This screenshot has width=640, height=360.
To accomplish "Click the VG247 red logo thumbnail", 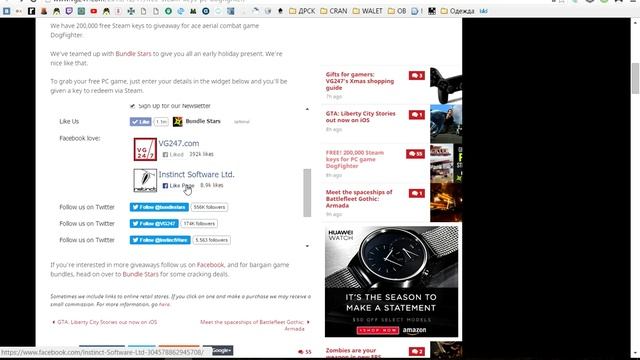I will [x=145, y=149].
